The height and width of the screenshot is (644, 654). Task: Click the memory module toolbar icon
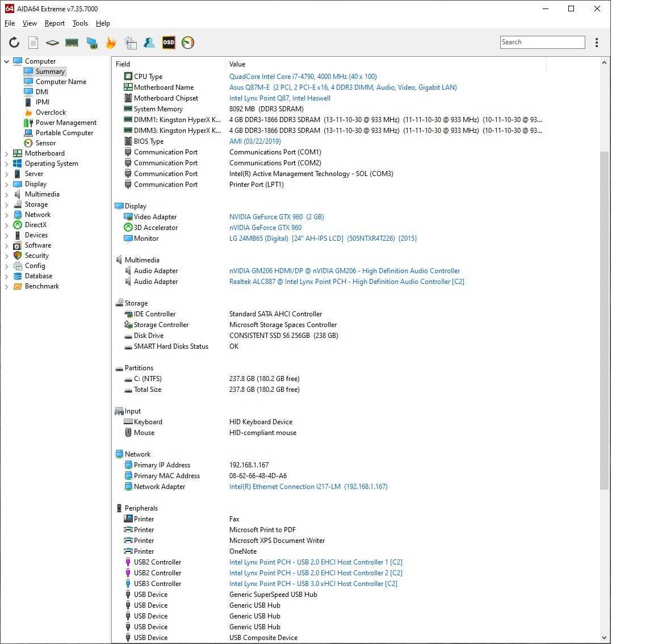pyautogui.click(x=72, y=43)
